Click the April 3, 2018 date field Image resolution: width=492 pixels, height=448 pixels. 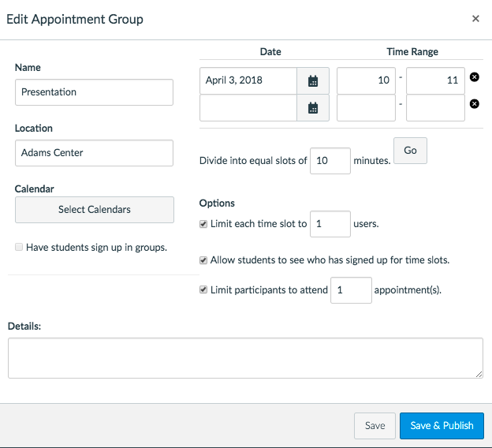(248, 80)
